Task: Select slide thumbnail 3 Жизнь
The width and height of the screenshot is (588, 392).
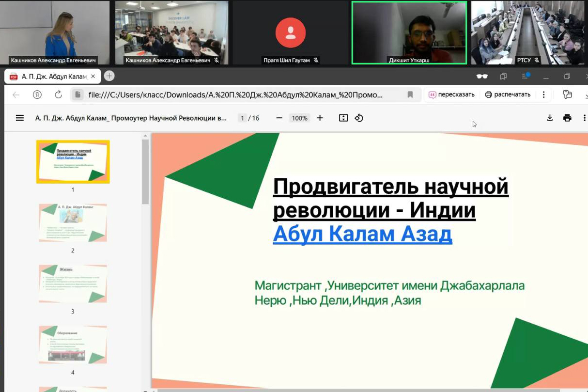Action: pyautogui.click(x=73, y=283)
